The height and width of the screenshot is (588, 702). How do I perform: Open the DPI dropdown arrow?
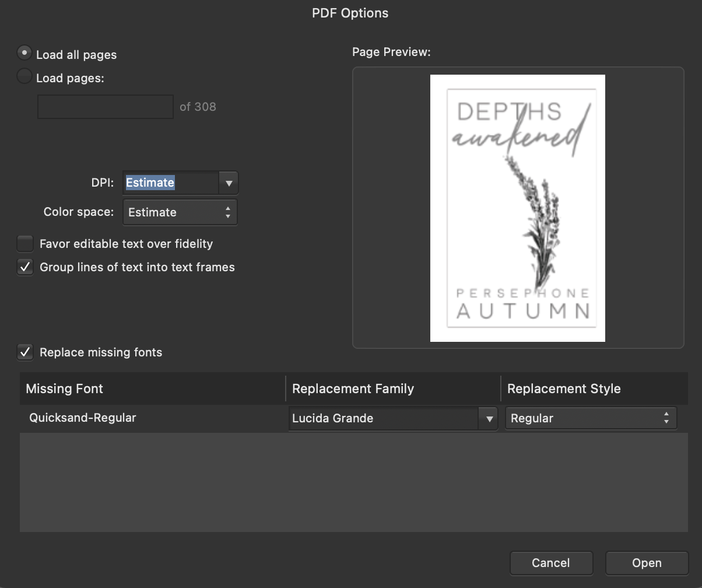229,183
